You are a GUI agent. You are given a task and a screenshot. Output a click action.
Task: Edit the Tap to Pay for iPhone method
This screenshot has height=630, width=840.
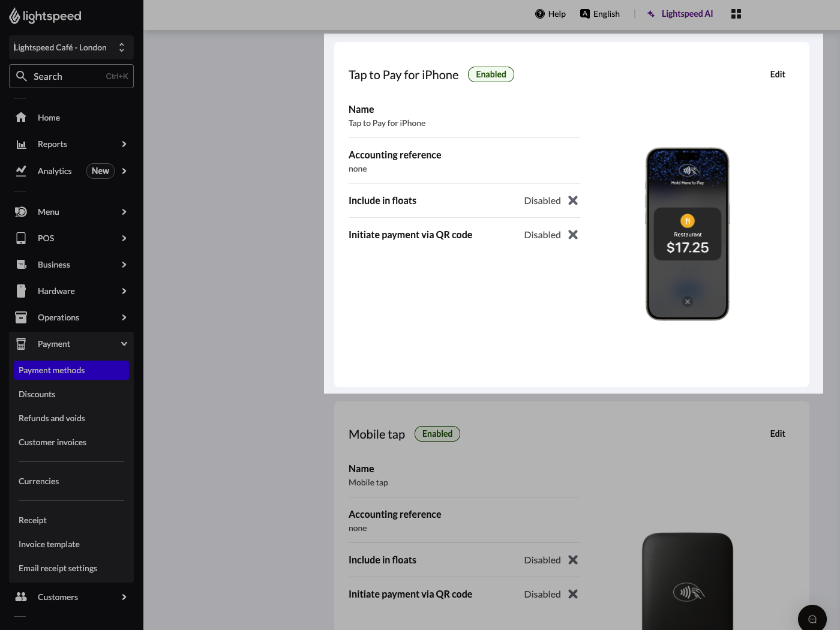click(778, 74)
